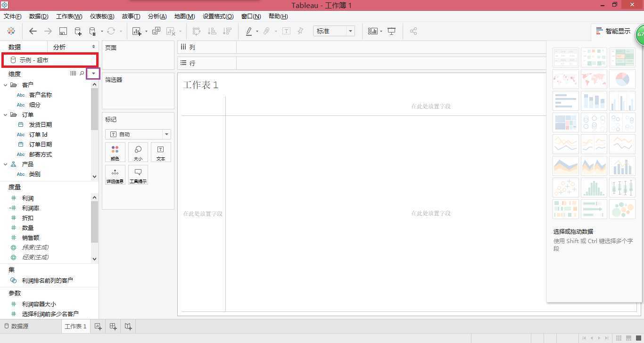Click the Undo back arrow
The width and height of the screenshot is (644, 343).
pyautogui.click(x=33, y=31)
